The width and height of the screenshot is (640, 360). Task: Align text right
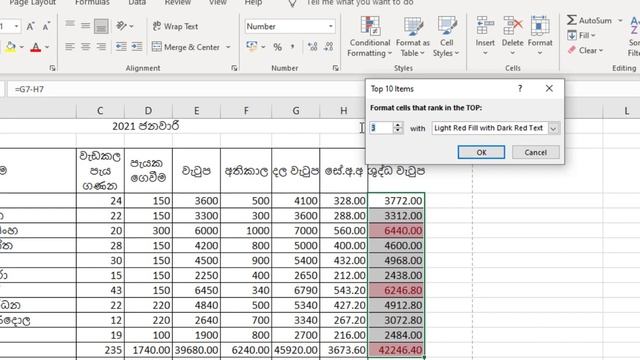pos(101,47)
